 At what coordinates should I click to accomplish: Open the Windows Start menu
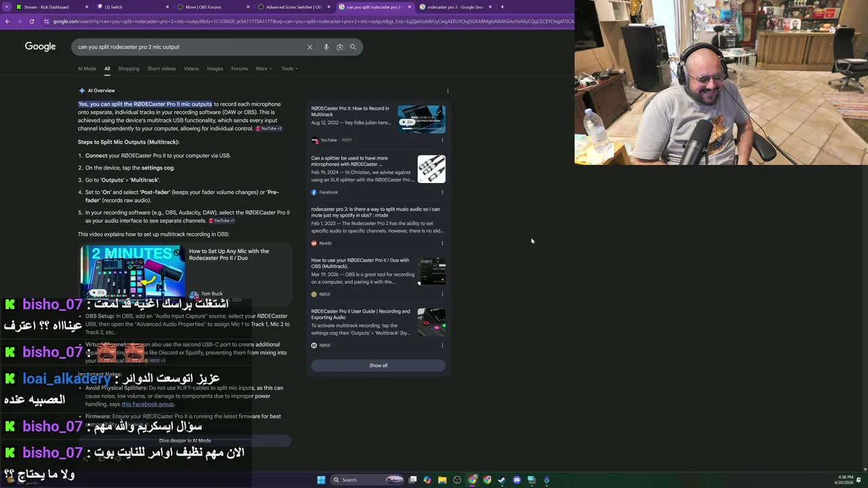pyautogui.click(x=321, y=480)
